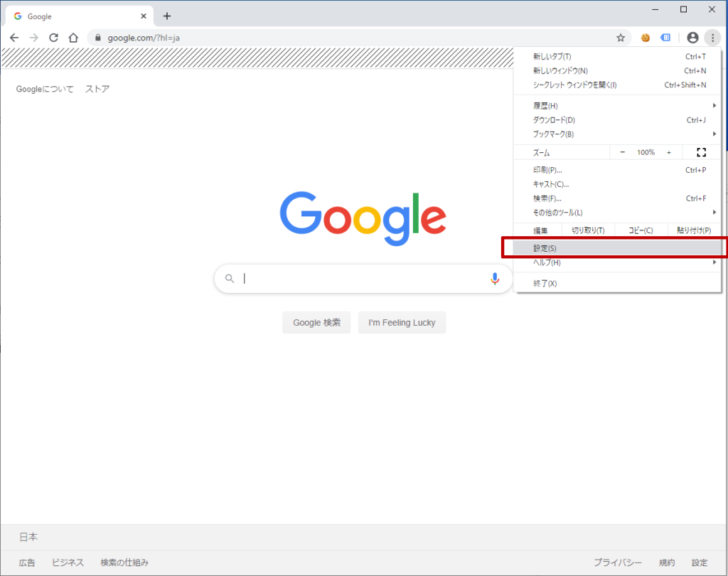This screenshot has width=728, height=576.
Task: Open 設定(S) from the Chrome menu
Action: pyautogui.click(x=617, y=248)
